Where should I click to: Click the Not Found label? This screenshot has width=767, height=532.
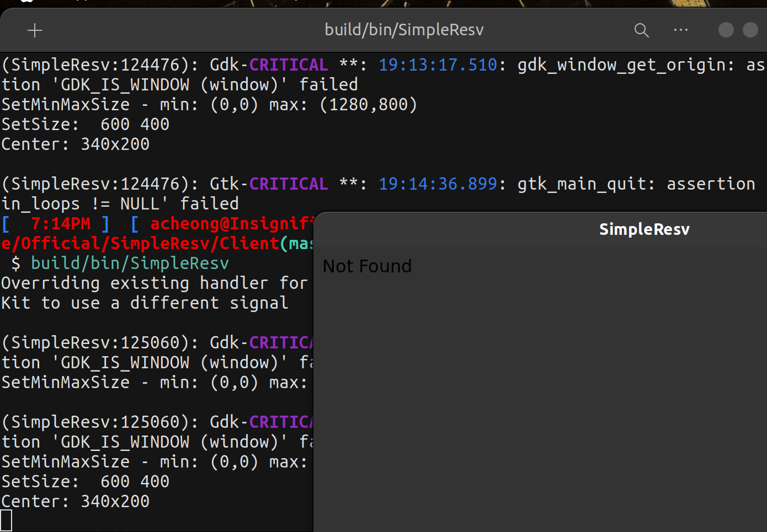[366, 266]
